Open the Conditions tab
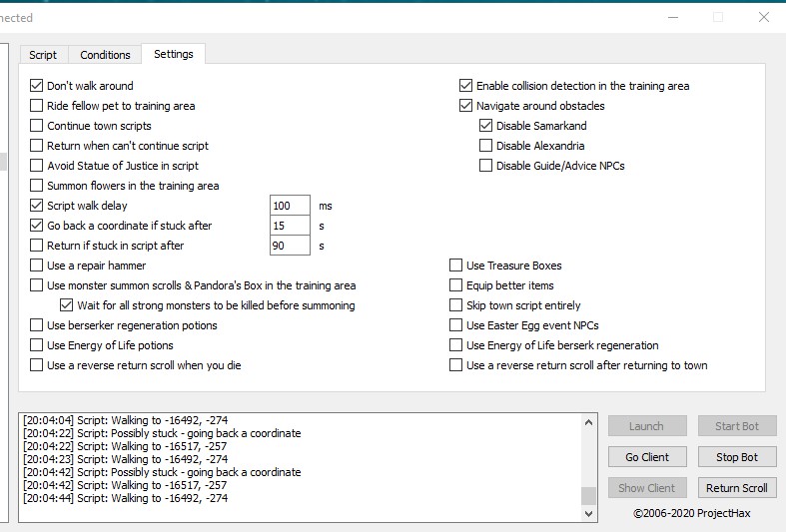 tap(105, 55)
